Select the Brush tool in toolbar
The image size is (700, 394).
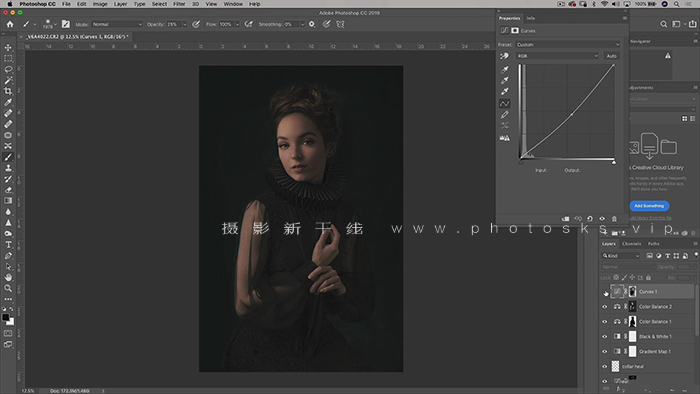pos(8,157)
